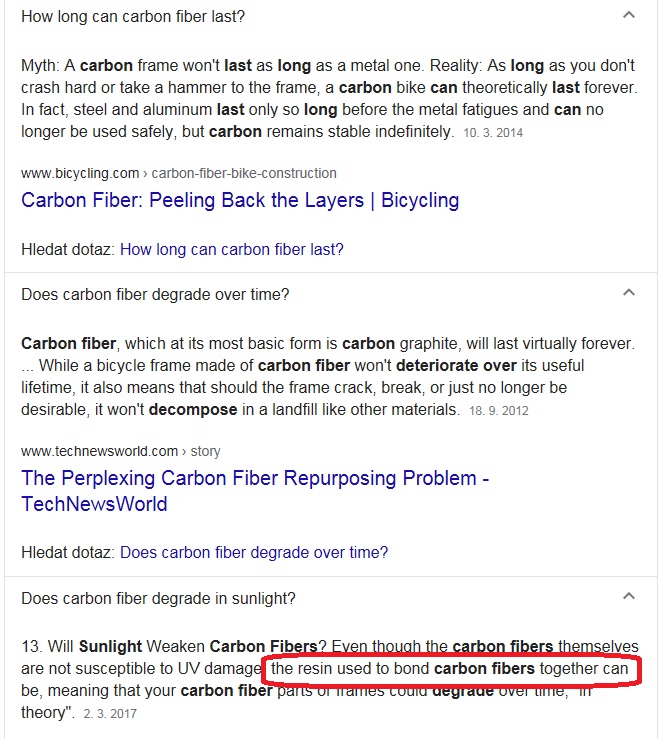Click the snippet date 2. 3. 2017

point(110,714)
